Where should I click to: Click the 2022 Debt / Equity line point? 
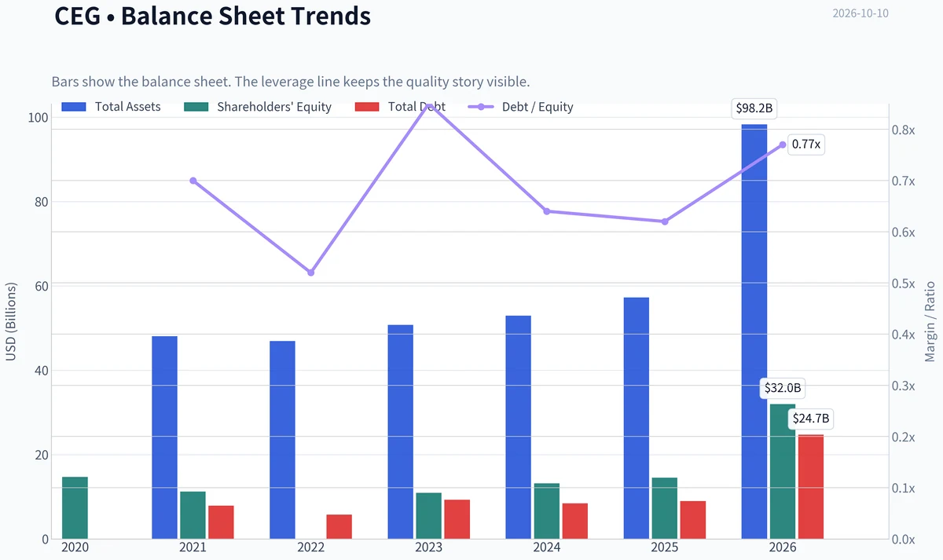pos(311,273)
